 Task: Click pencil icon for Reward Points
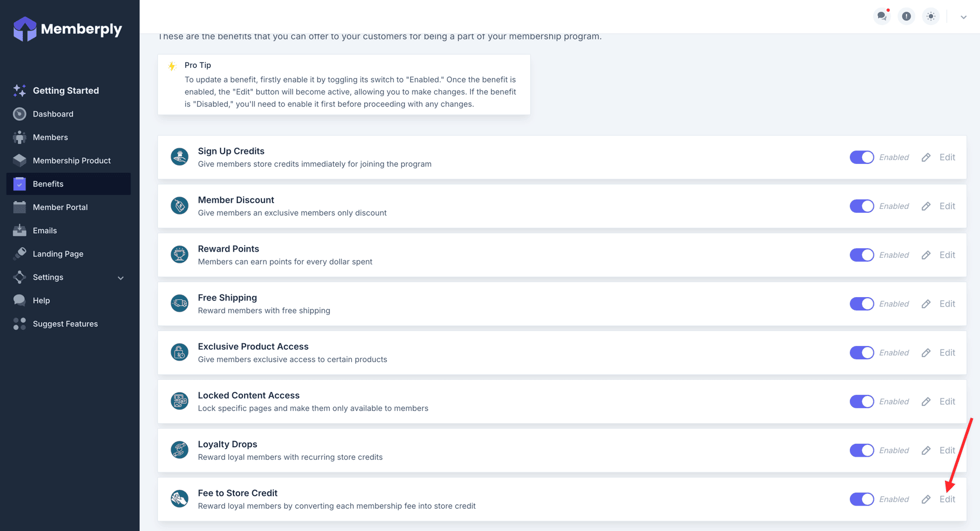coord(926,255)
